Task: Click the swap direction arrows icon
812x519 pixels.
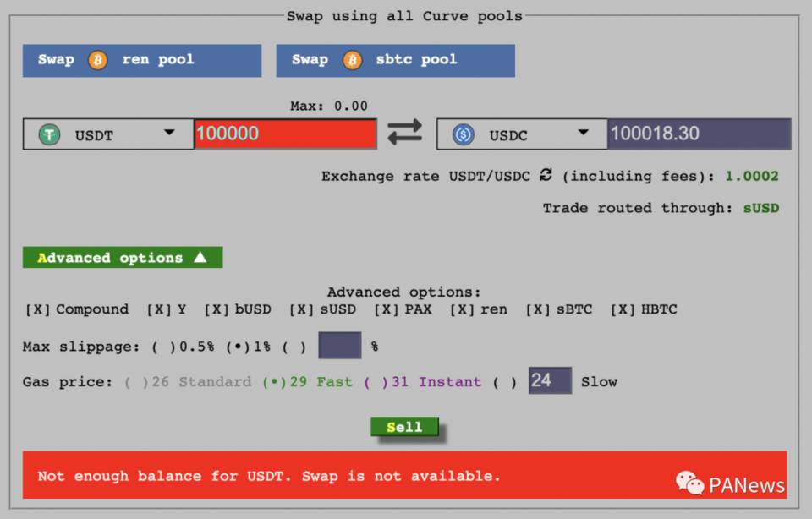Action: [404, 133]
